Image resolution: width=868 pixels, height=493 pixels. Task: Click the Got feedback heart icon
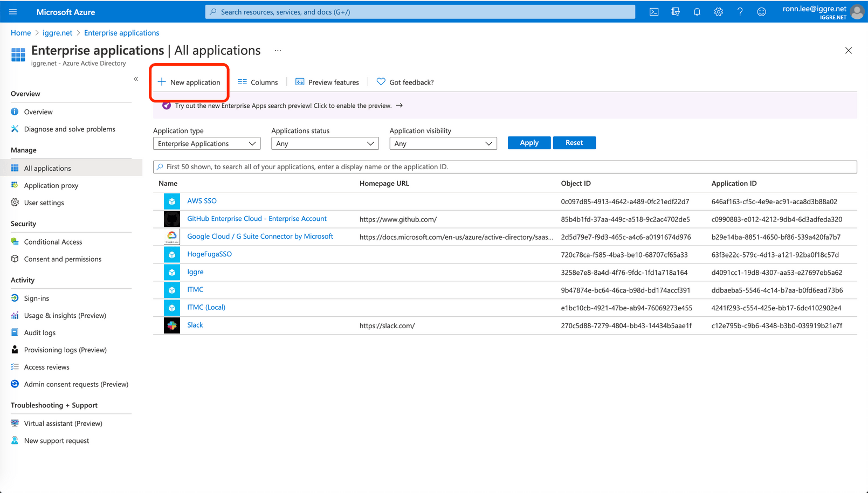[x=381, y=82]
